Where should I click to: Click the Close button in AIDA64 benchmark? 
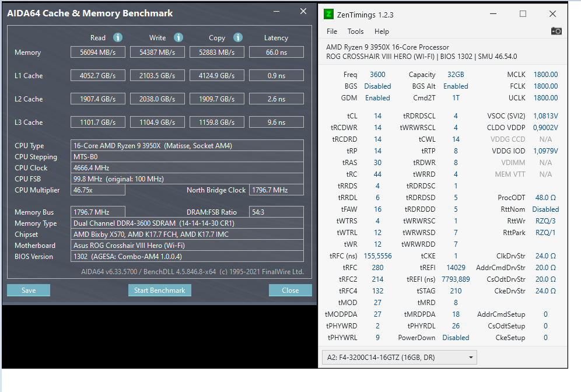pyautogui.click(x=290, y=290)
